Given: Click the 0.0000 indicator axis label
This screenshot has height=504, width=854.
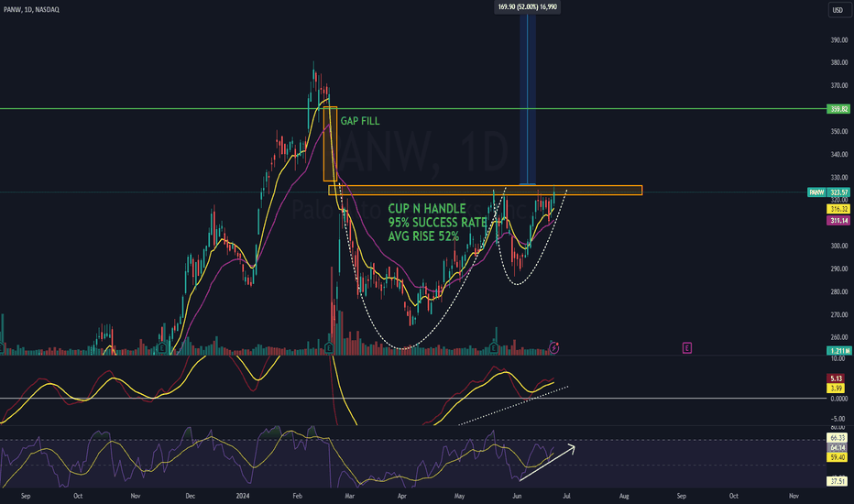Looking at the screenshot, I should [838, 399].
